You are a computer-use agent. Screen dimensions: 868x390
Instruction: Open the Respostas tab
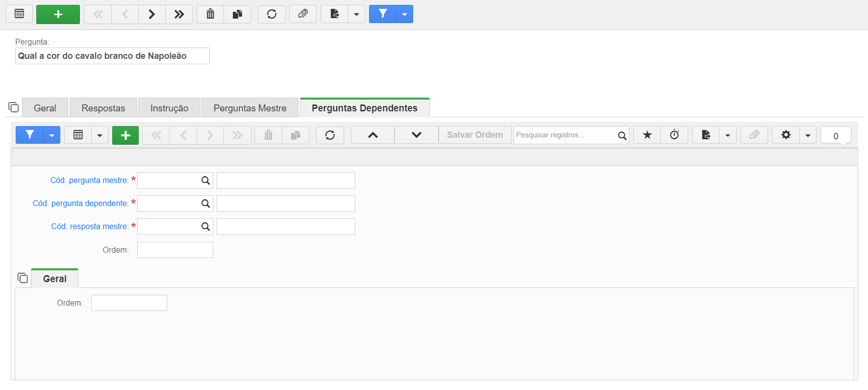click(x=103, y=108)
